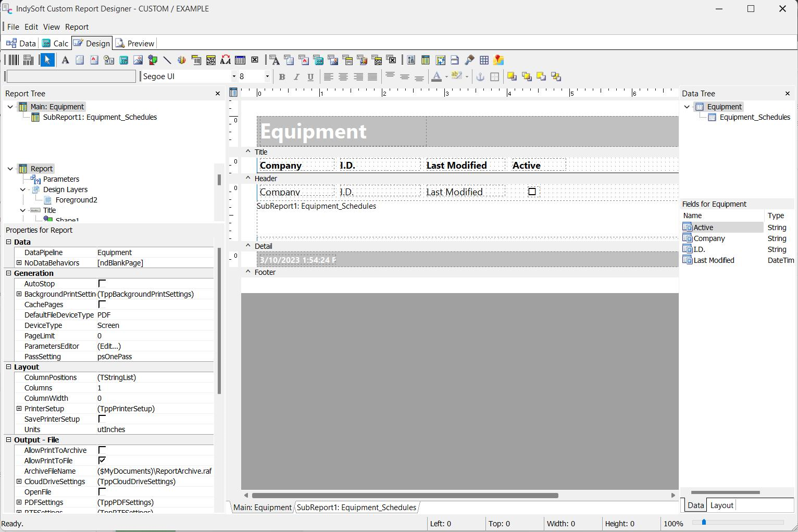798x532 pixels.
Task: Click the Image component icon
Action: pos(138,60)
